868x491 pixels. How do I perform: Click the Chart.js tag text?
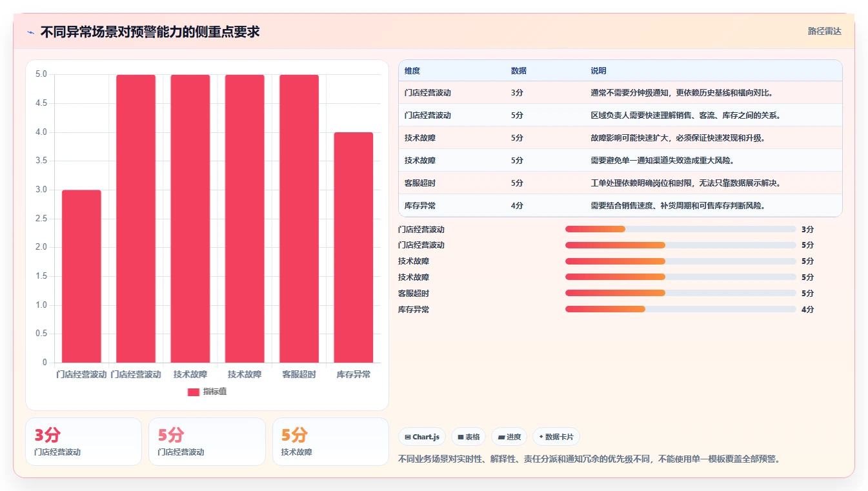(x=426, y=437)
